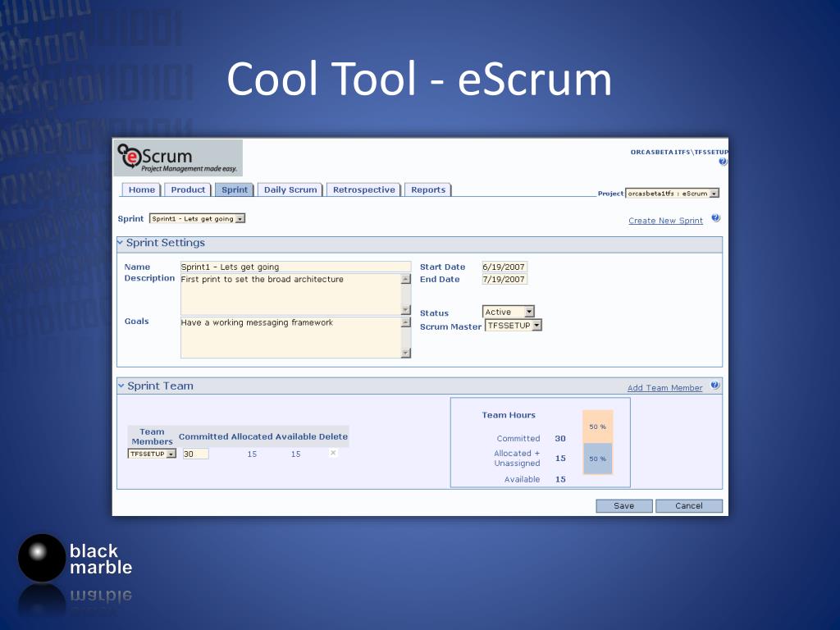The width and height of the screenshot is (840, 630).
Task: Click the Start Date field
Action: pos(504,267)
